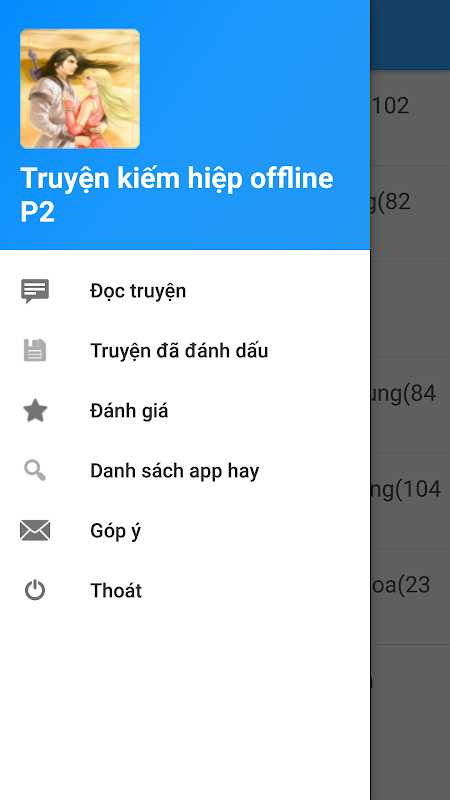Tap the dimmed list row showing ung(84
This screenshot has width=450, height=800.
coord(410,405)
